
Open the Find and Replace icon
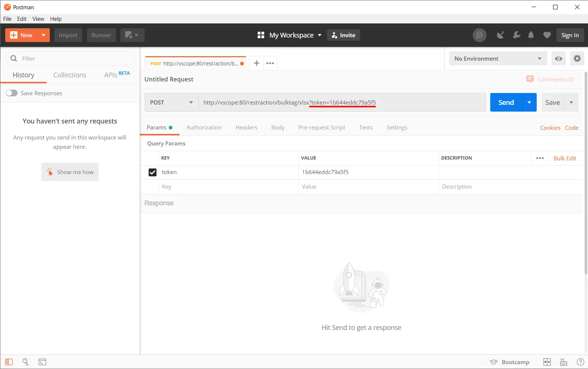pyautogui.click(x=25, y=362)
